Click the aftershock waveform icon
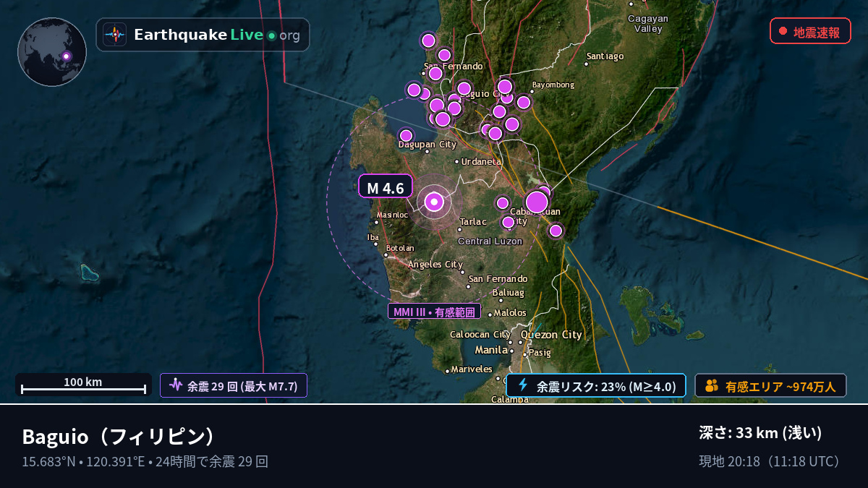The height and width of the screenshot is (488, 868). coord(175,385)
